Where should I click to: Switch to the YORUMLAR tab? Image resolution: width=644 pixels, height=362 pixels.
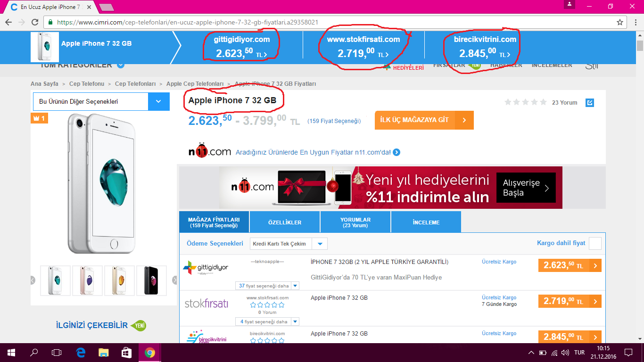(x=355, y=222)
